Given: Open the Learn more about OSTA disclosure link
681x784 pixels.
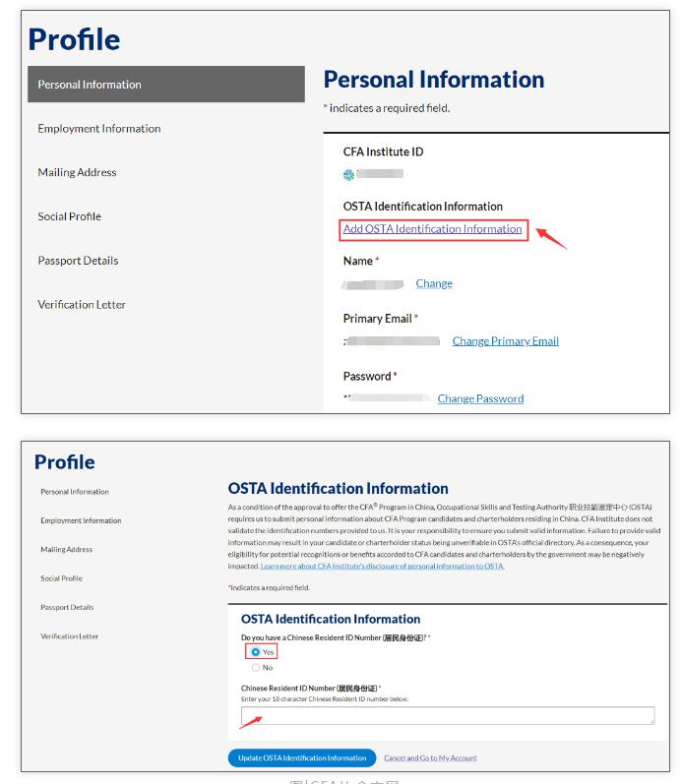Looking at the screenshot, I should coord(382,567).
